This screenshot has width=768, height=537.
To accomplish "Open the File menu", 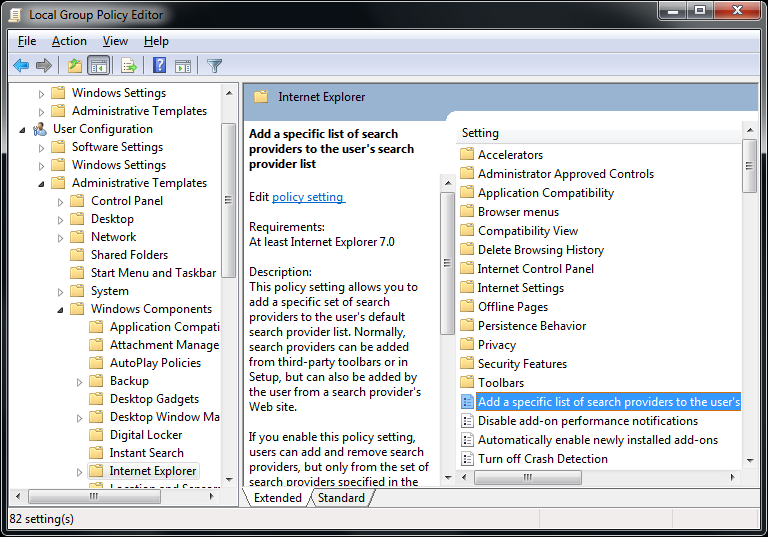I will point(27,41).
